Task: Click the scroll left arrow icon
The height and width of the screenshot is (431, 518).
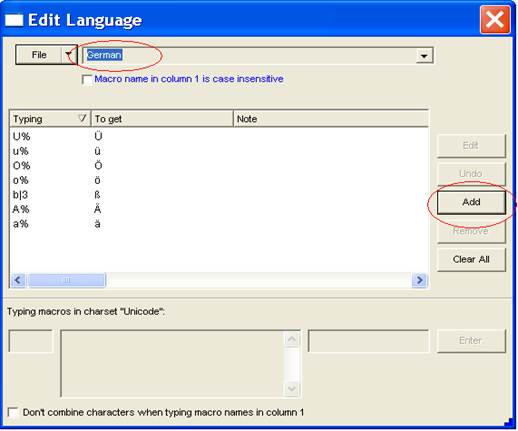Action: pyautogui.click(x=18, y=280)
